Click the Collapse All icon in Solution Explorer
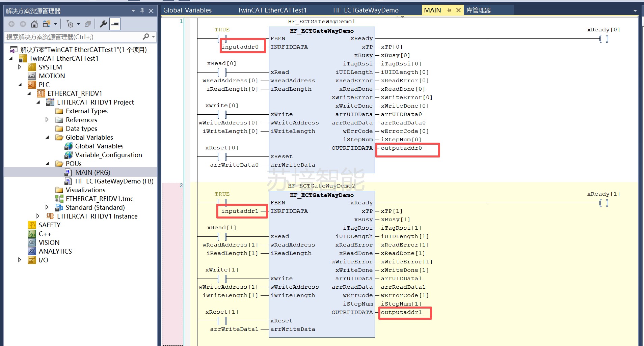Image resolution: width=644 pixels, height=346 pixels. [x=87, y=24]
